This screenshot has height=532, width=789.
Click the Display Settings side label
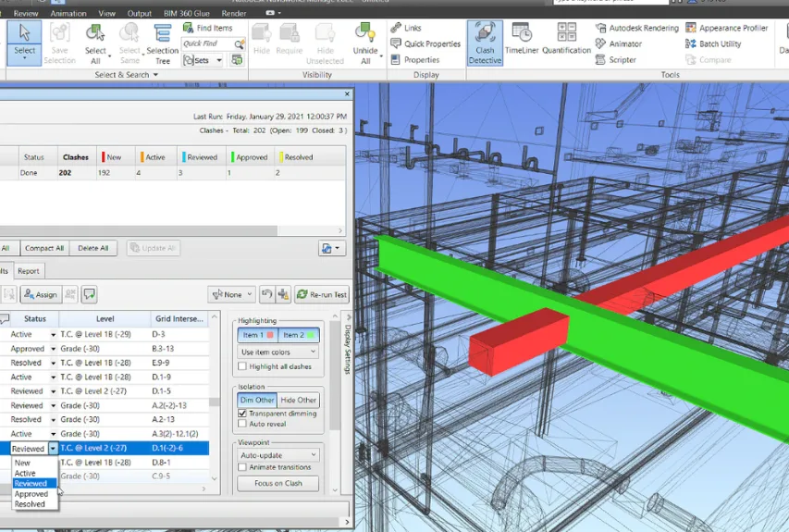click(347, 350)
